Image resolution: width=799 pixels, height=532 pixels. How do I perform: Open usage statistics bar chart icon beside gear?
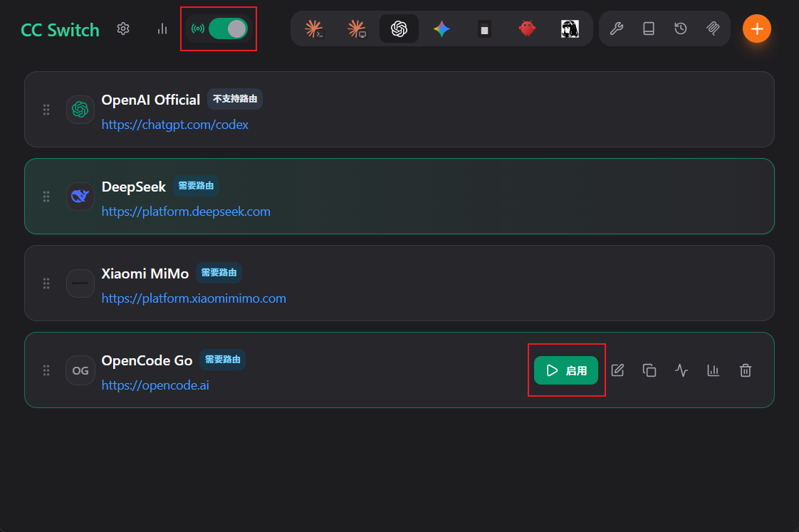(162, 28)
